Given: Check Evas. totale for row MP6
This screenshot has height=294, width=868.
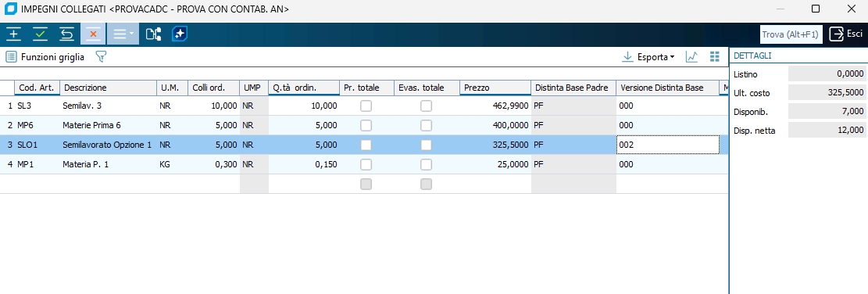Looking at the screenshot, I should [x=426, y=125].
